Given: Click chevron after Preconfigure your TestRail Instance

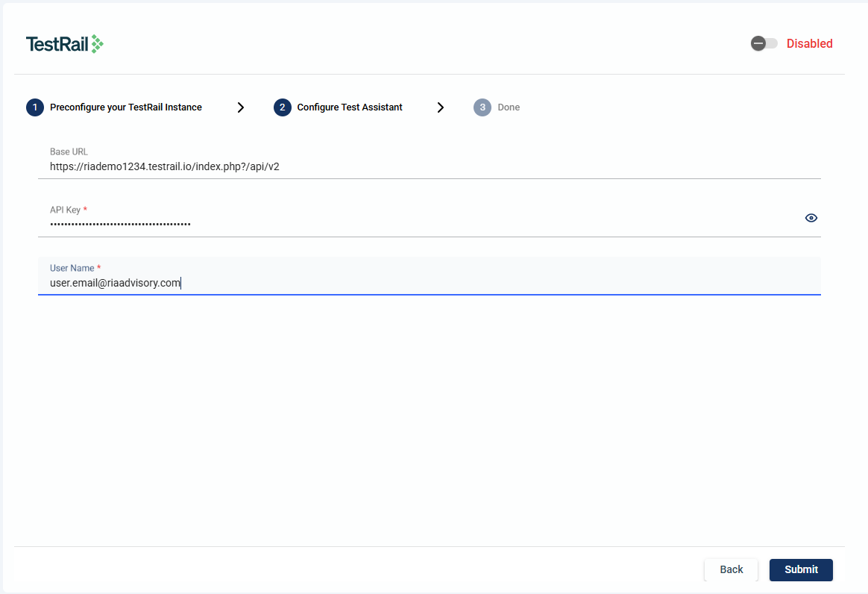Looking at the screenshot, I should click(240, 107).
